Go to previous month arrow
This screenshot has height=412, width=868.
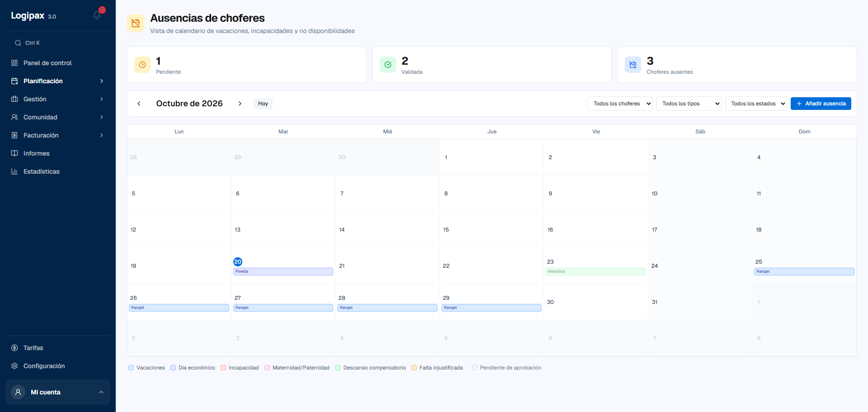(139, 104)
